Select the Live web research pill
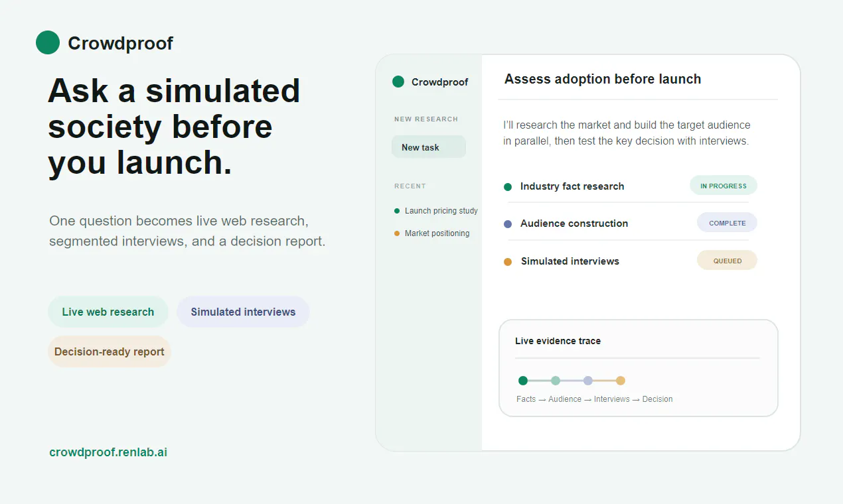This screenshot has width=843, height=504. click(108, 312)
